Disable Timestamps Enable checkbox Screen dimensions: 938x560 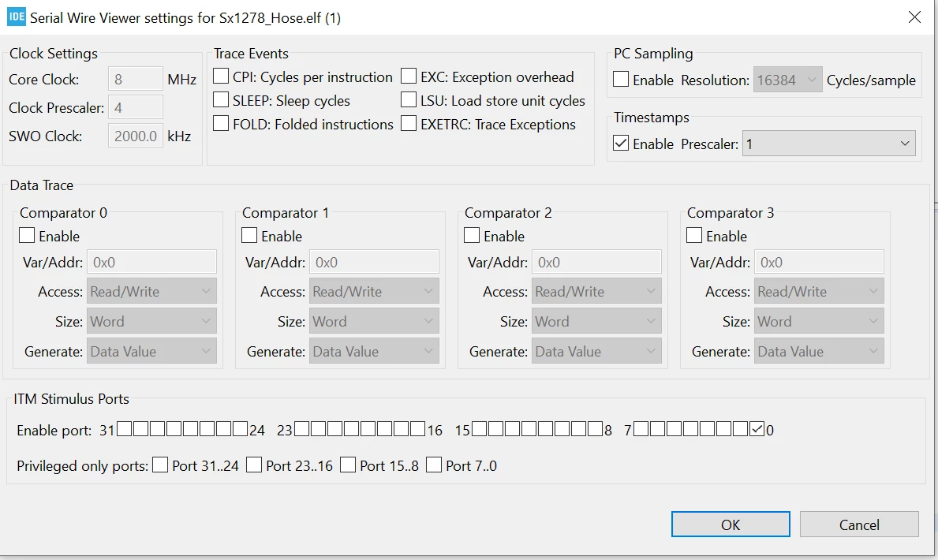(x=621, y=144)
